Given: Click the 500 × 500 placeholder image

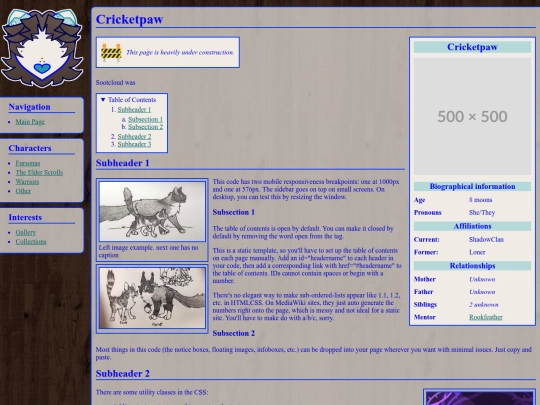Looking at the screenshot, I should [472, 116].
